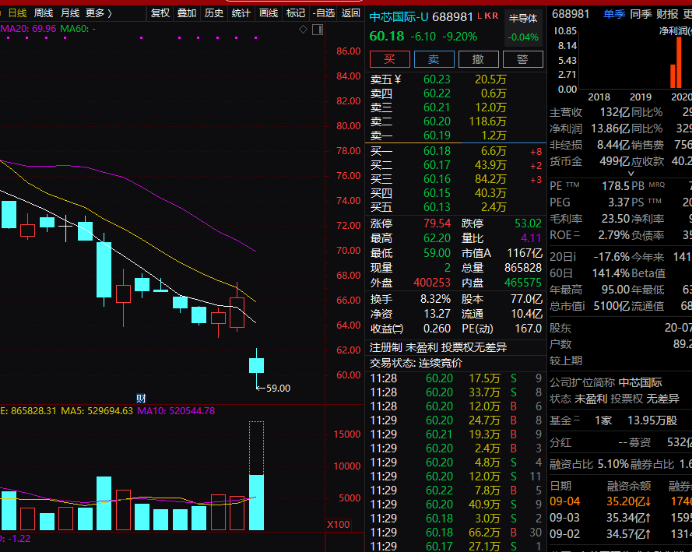Click the 09-03 margin financing date row
Screen dimensions: 693x552
point(621,518)
